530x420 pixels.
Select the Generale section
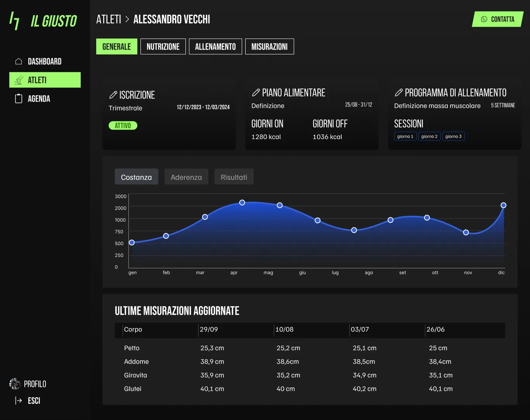point(116,46)
